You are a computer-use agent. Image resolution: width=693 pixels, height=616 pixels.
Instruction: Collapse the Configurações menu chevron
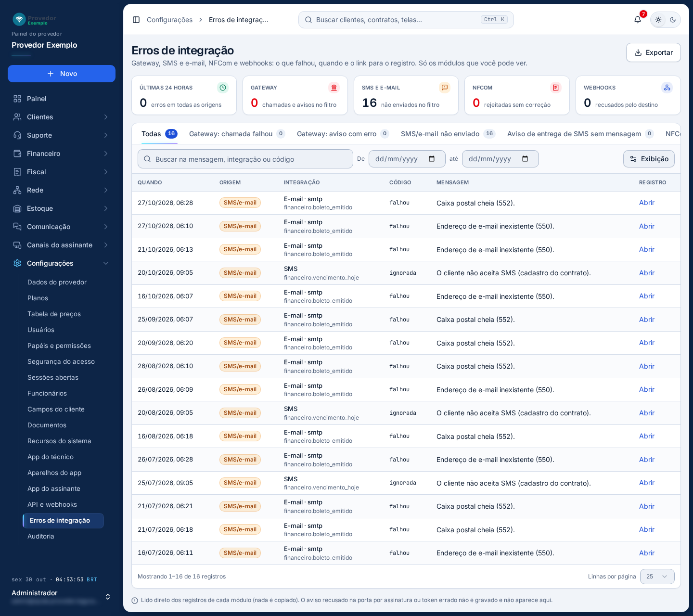[x=106, y=263]
